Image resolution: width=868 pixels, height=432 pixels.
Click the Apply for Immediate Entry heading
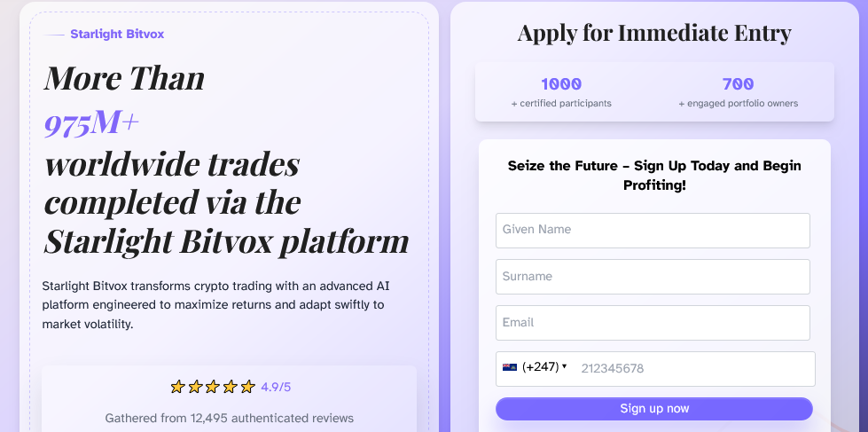653,34
